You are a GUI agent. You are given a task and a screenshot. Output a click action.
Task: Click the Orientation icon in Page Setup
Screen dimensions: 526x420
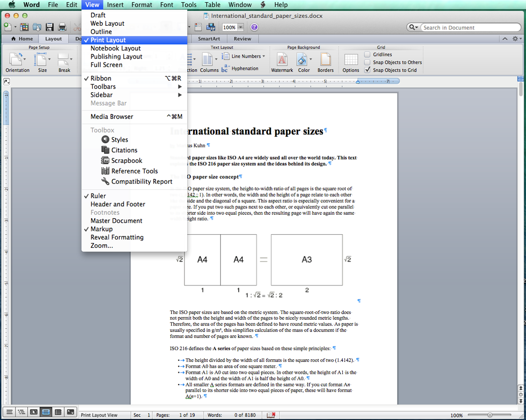17,60
